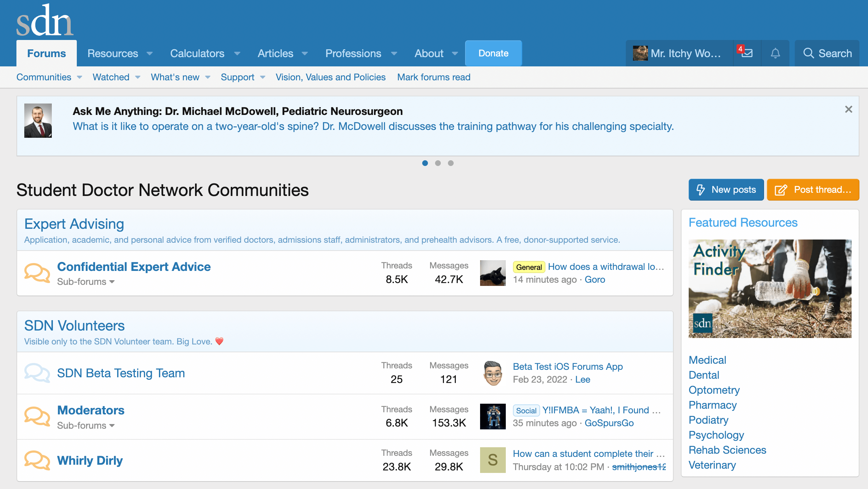Expand the Calculators menu arrow
Screen dimensions: 868x489
237,54
